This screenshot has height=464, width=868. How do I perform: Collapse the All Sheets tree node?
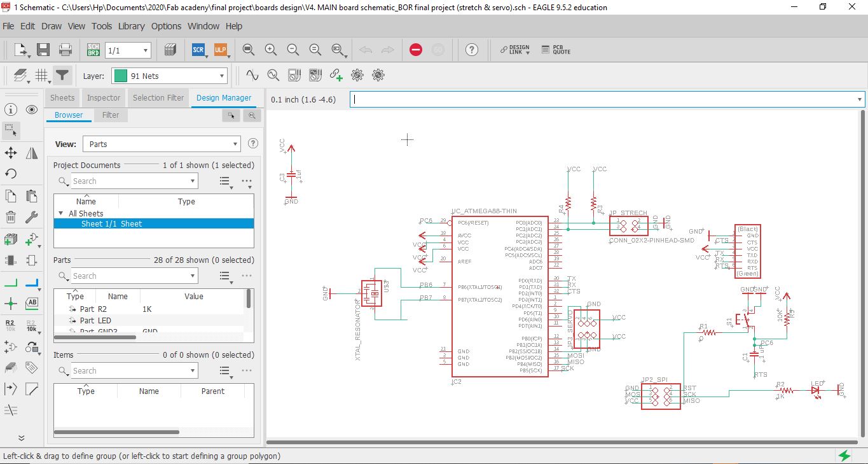click(x=60, y=213)
